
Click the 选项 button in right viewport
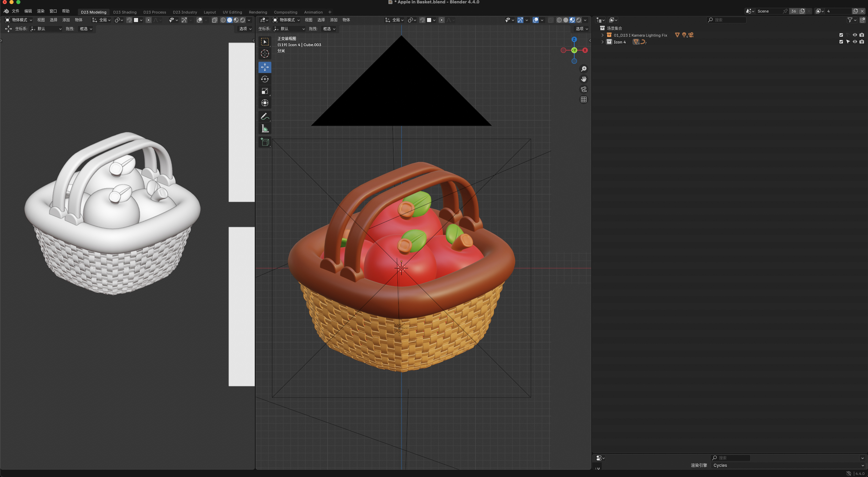(581, 29)
